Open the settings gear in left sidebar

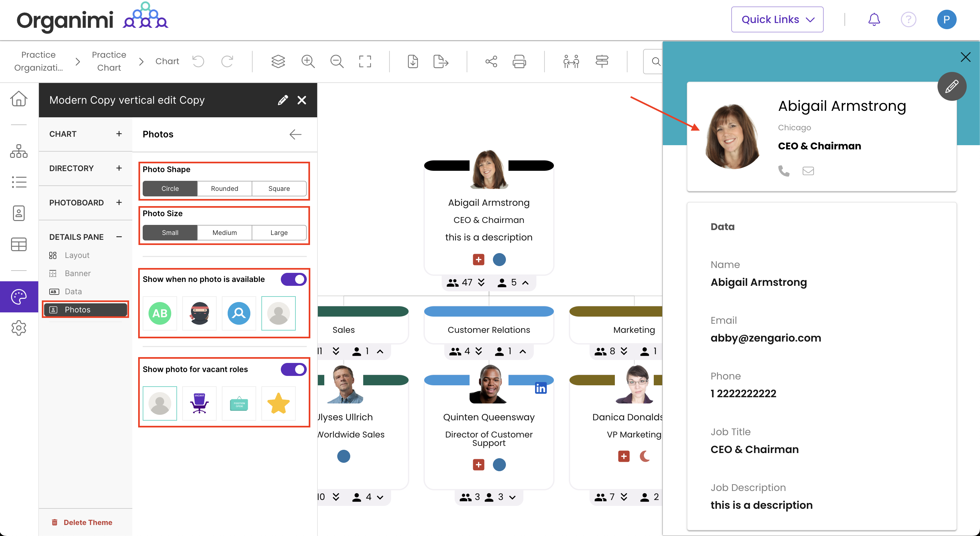(18, 328)
